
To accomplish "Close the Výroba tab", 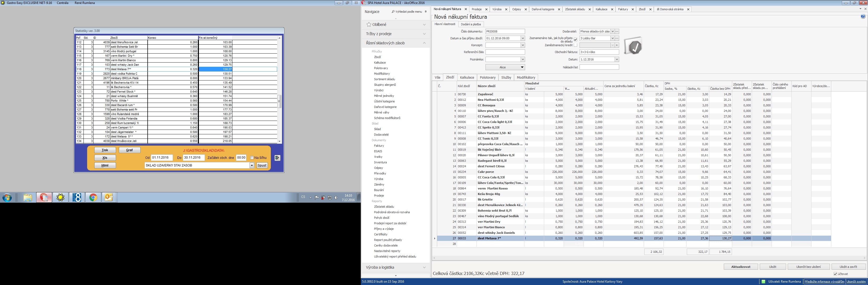I will (x=506, y=9).
